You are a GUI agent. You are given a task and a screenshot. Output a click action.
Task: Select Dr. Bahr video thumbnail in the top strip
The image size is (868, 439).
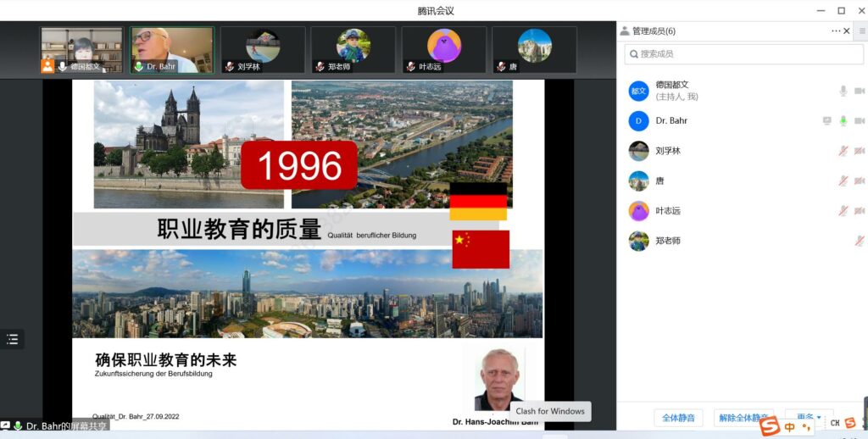(172, 50)
